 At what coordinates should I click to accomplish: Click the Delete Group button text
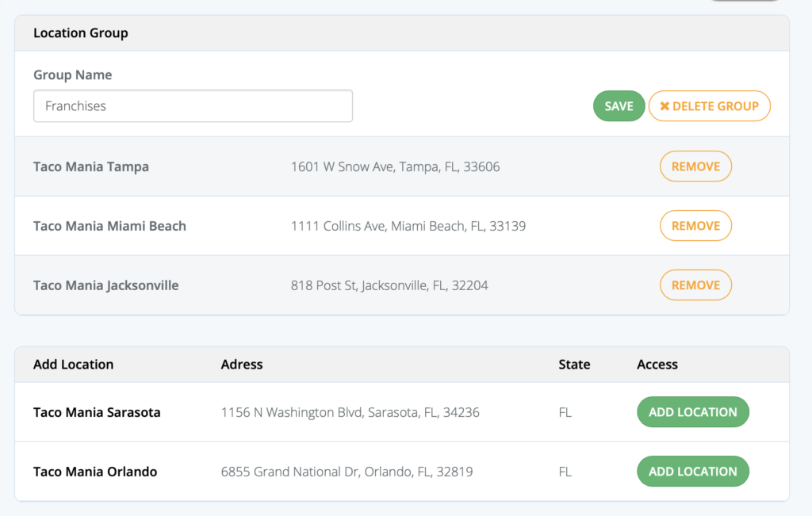(716, 106)
